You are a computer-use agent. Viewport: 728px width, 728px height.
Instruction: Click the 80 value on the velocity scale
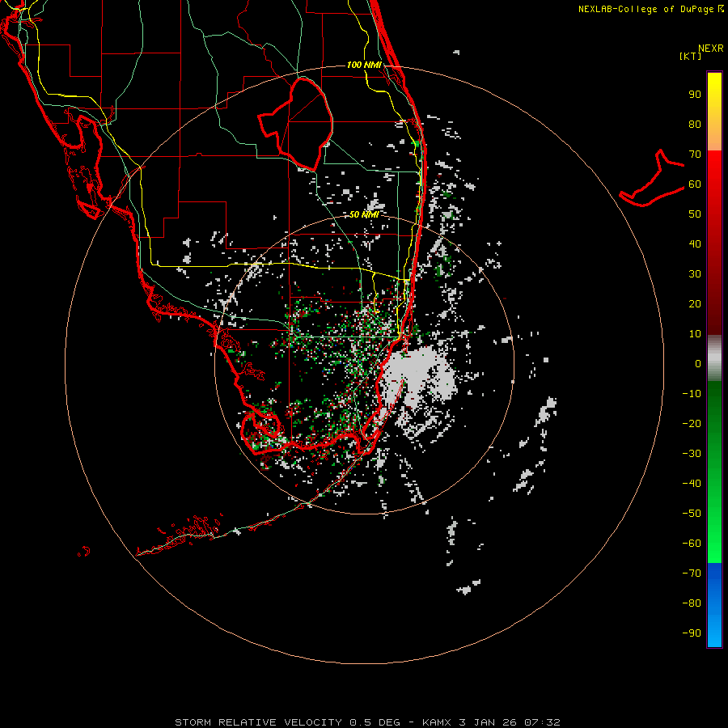pos(695,125)
